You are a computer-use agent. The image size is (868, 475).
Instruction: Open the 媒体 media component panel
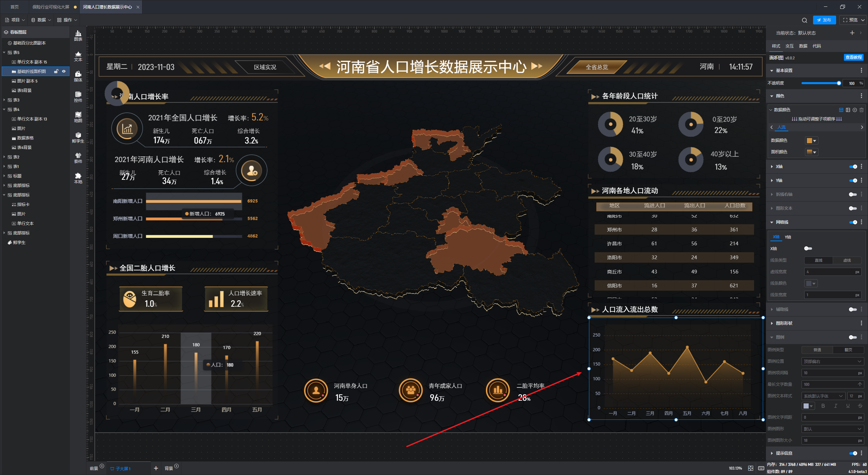(x=78, y=76)
